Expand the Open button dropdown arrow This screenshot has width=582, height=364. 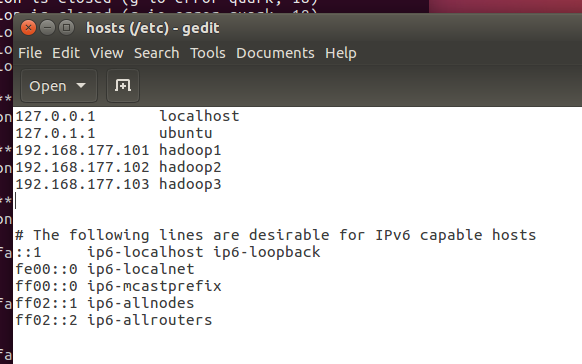(x=81, y=86)
